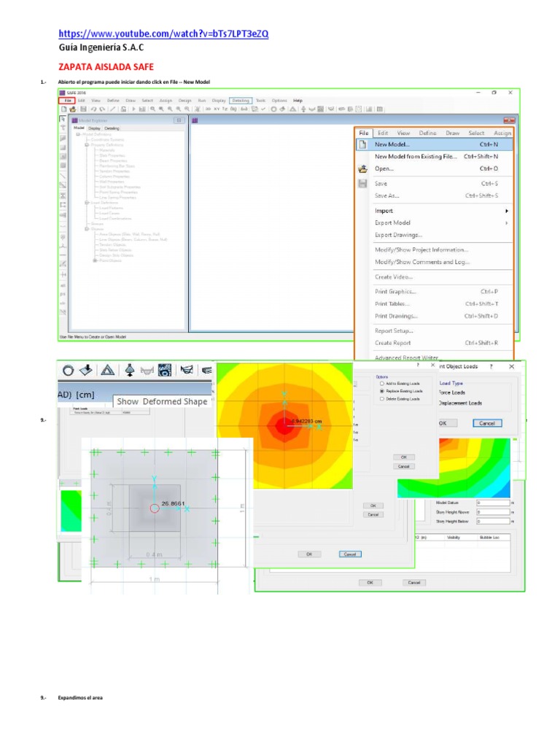
Task: Click the Show Deformed Shape icon
Action: point(86,370)
